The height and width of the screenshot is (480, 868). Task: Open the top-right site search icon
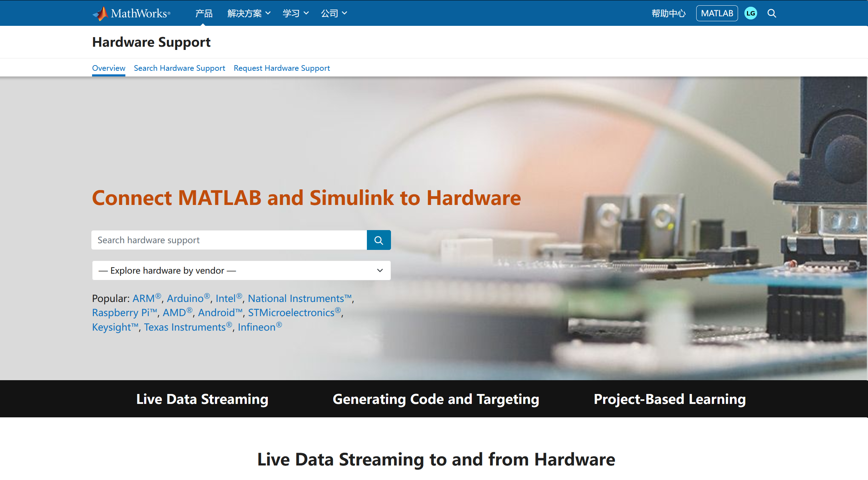[772, 13]
